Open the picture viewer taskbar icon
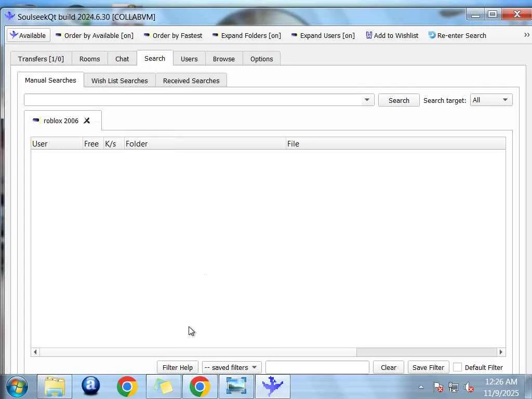532x399 pixels. click(236, 387)
